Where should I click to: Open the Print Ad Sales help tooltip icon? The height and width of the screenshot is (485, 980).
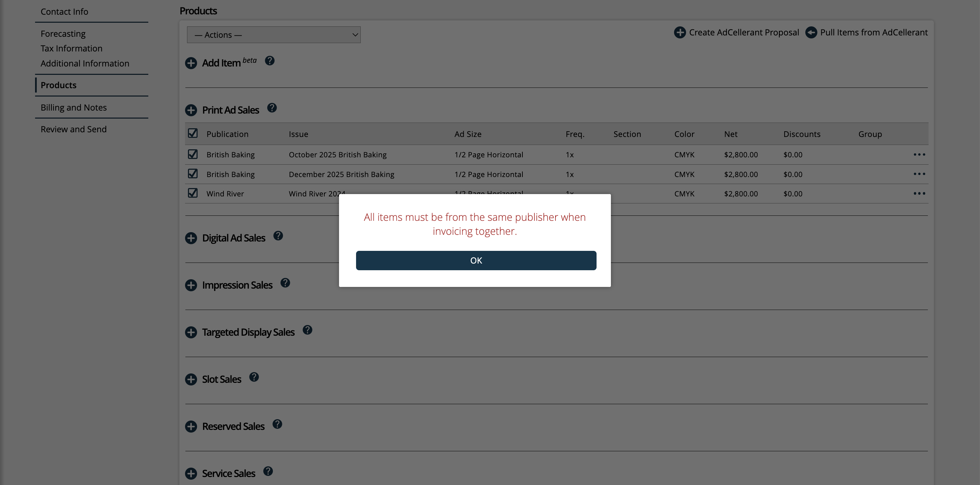pos(273,108)
